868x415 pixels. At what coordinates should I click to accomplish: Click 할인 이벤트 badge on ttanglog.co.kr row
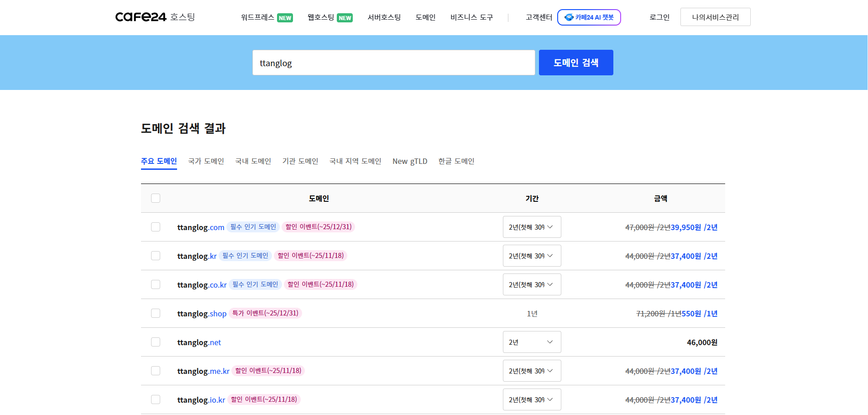pos(321,284)
